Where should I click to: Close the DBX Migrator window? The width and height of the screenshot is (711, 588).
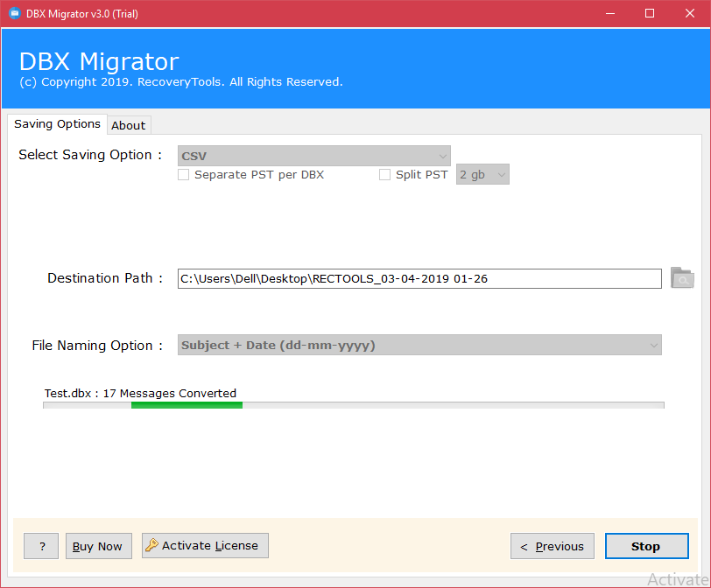(690, 14)
